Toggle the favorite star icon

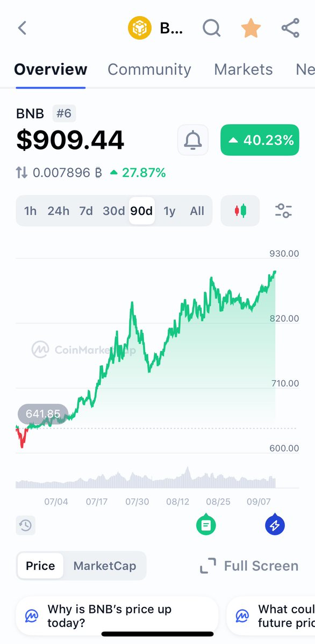point(251,28)
